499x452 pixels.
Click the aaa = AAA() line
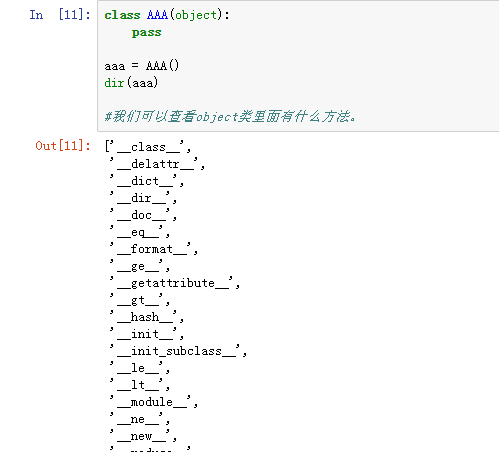coord(142,66)
